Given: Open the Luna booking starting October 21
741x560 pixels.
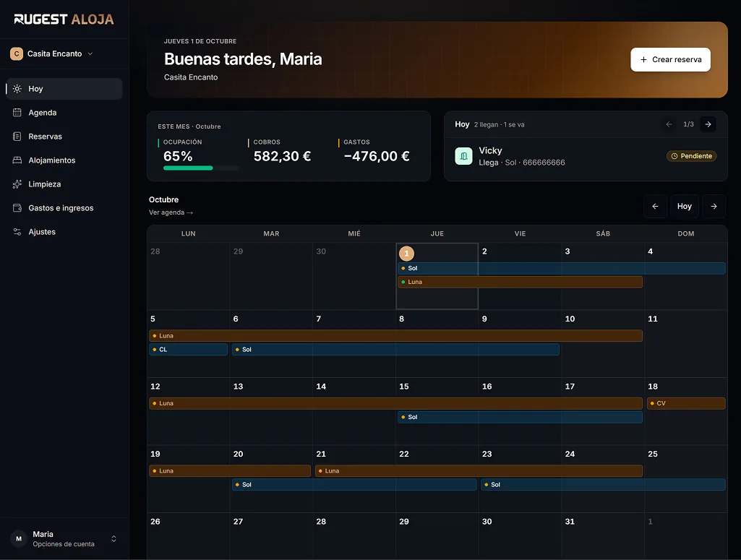Looking at the screenshot, I should point(479,470).
